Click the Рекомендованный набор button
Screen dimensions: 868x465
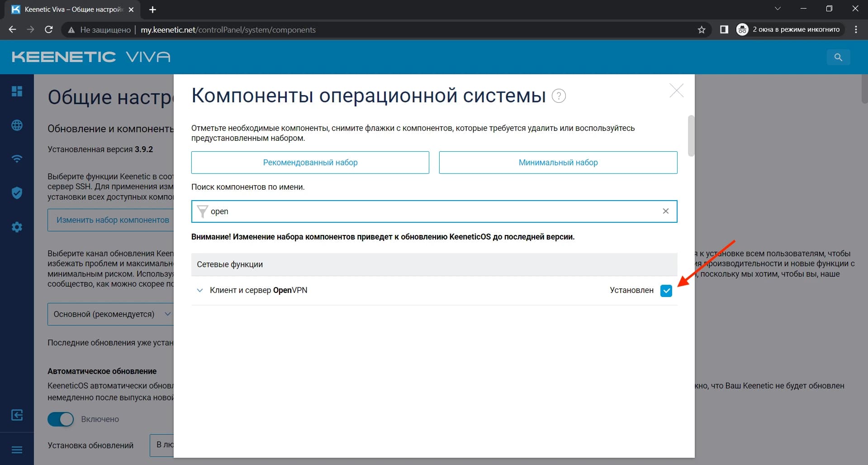pyautogui.click(x=310, y=162)
